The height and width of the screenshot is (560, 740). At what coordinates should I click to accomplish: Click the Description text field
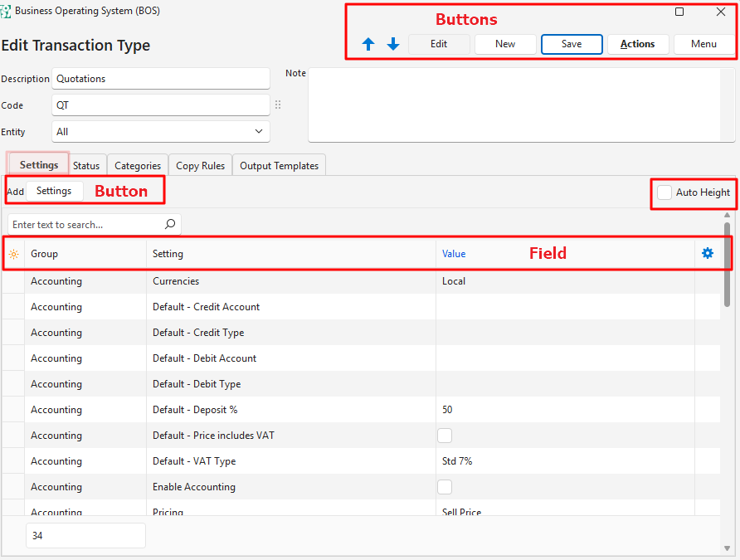(x=160, y=79)
